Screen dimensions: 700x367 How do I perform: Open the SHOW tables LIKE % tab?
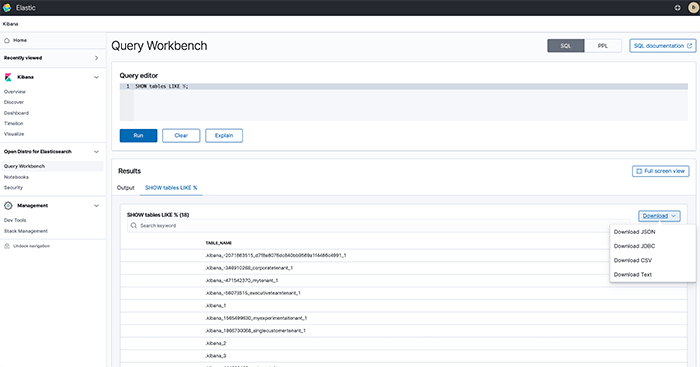[x=171, y=188]
